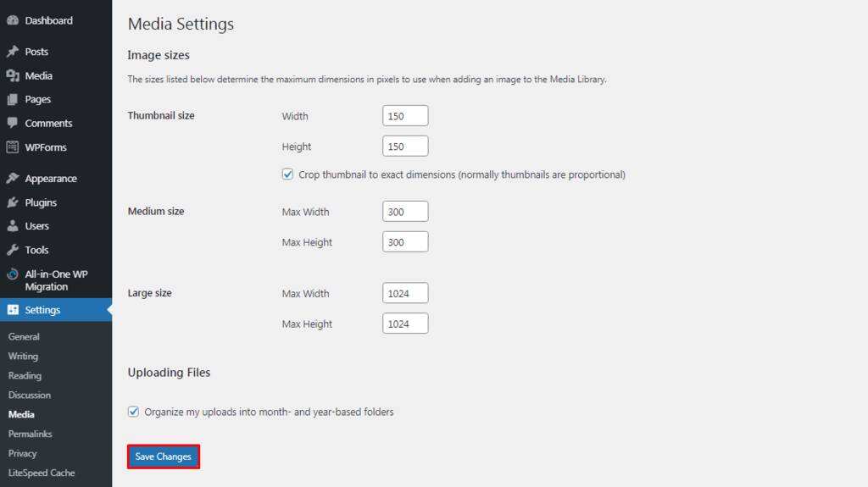Open the Media library icon
Viewport: 868px width, 487px height.
(13, 75)
